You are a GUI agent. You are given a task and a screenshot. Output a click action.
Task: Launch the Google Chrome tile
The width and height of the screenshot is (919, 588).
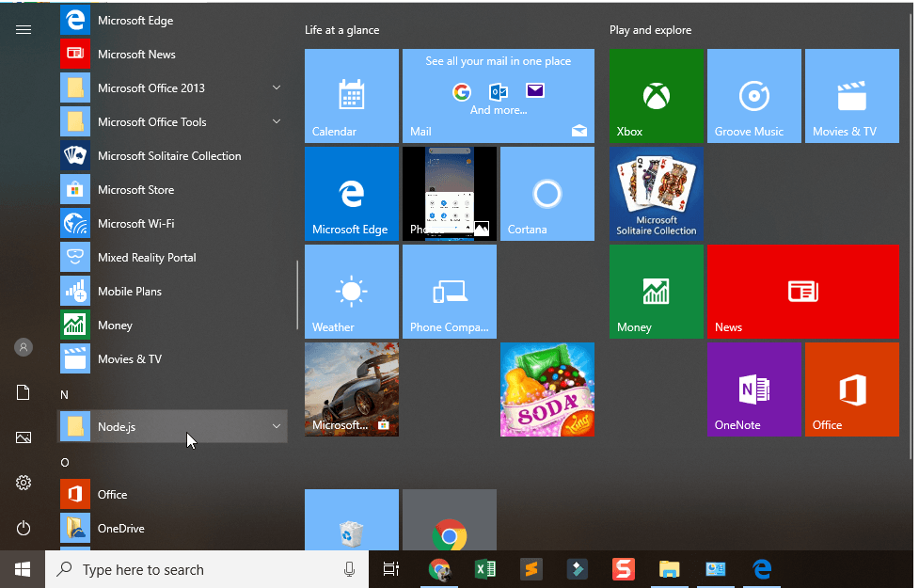pyautogui.click(x=450, y=520)
